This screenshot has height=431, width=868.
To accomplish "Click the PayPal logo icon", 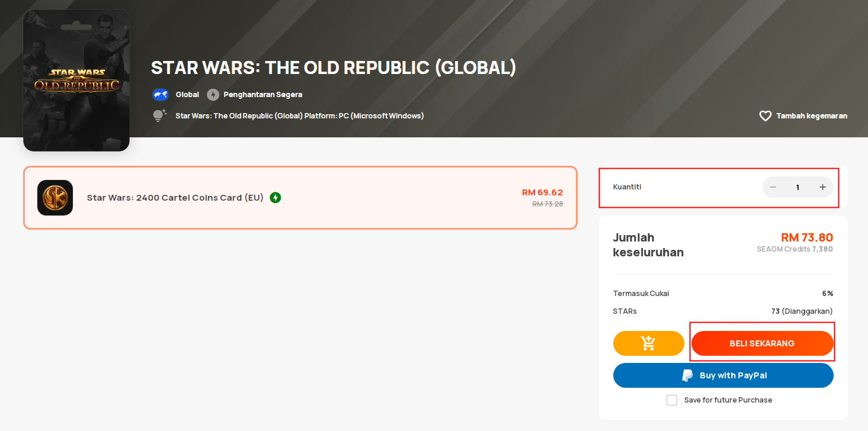I will 688,375.
